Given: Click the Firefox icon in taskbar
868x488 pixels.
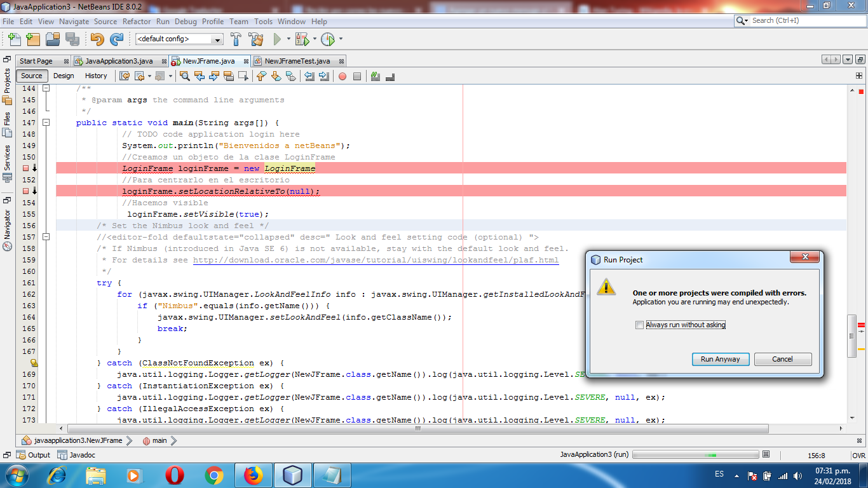Looking at the screenshot, I should pyautogui.click(x=253, y=475).
